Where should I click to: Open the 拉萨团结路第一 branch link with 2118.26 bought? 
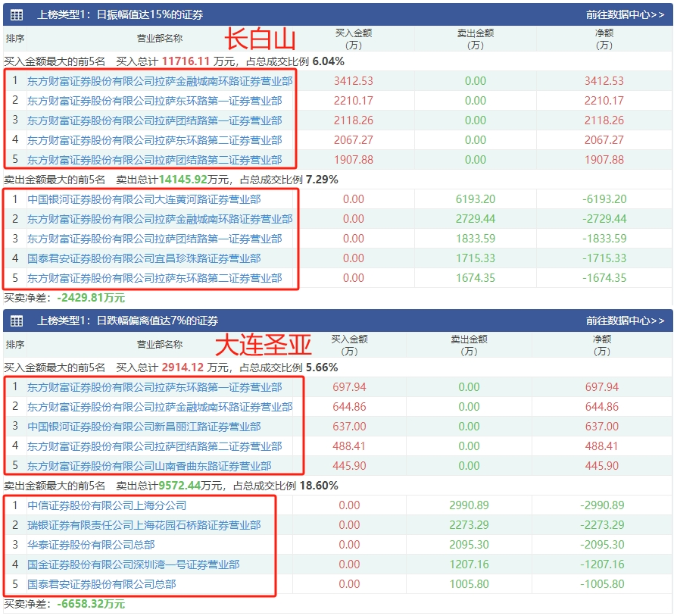154,120
